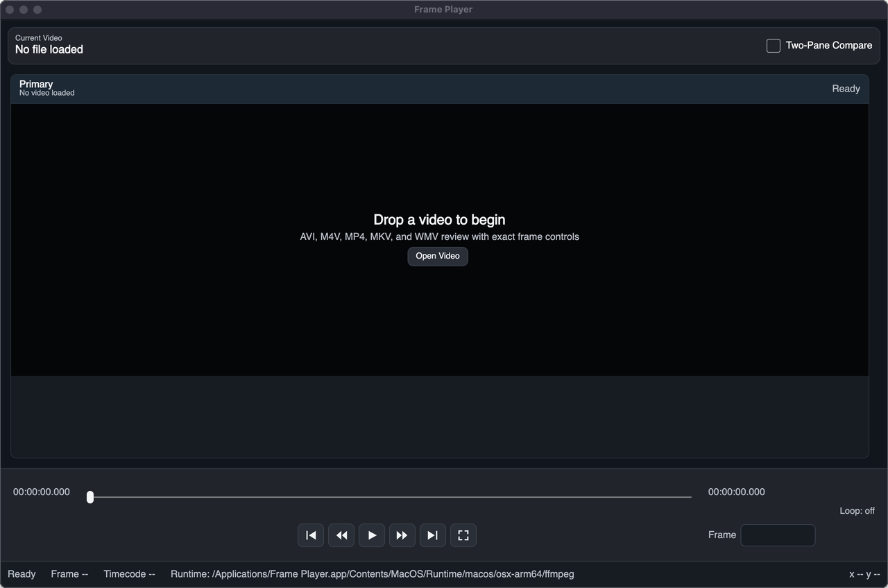Viewport: 888px width, 588px height.
Task: Start playback with the Play button
Action: click(372, 535)
